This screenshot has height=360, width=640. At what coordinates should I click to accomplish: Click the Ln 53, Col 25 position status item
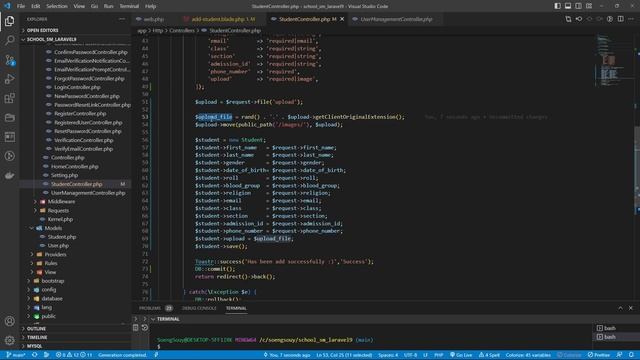(344, 355)
